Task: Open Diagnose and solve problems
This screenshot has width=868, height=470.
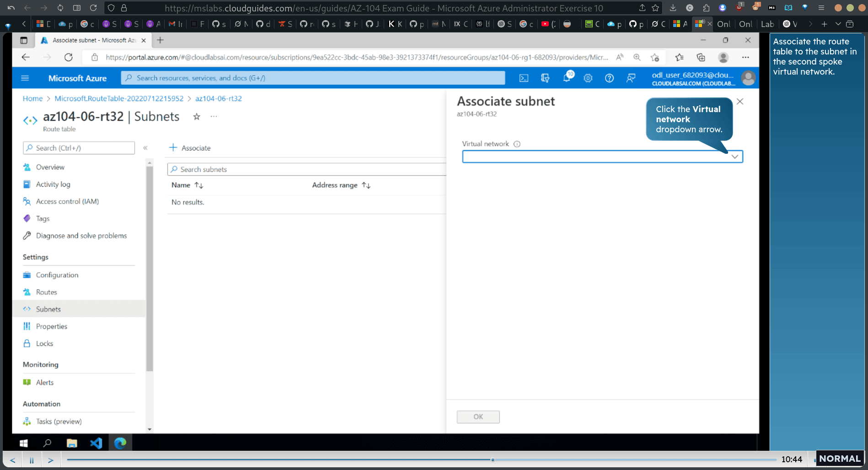Action: [81, 236]
